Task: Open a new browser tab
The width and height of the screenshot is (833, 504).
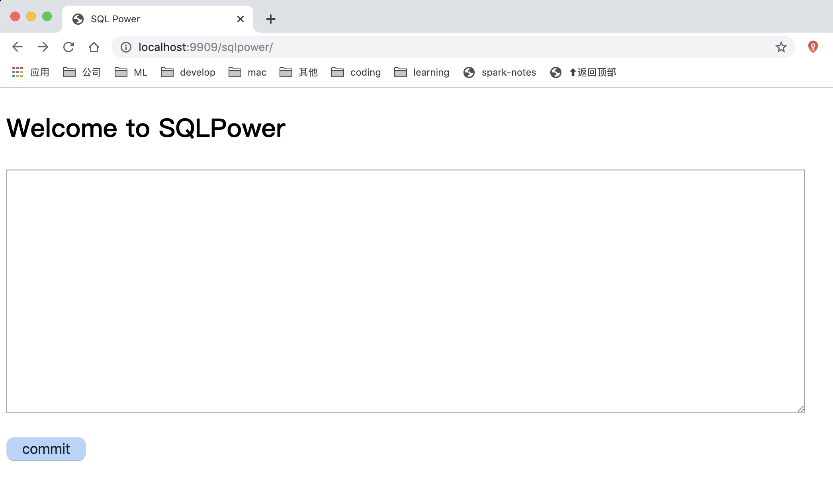Action: pos(270,19)
